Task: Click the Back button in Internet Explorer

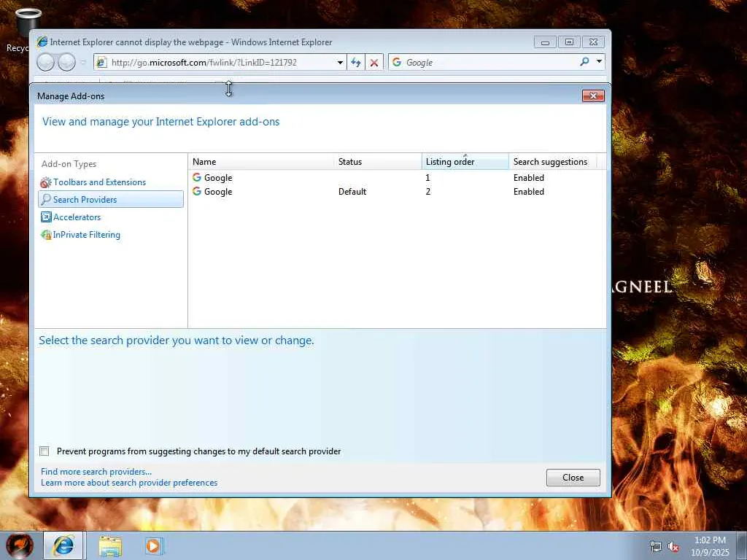Action: (46, 63)
